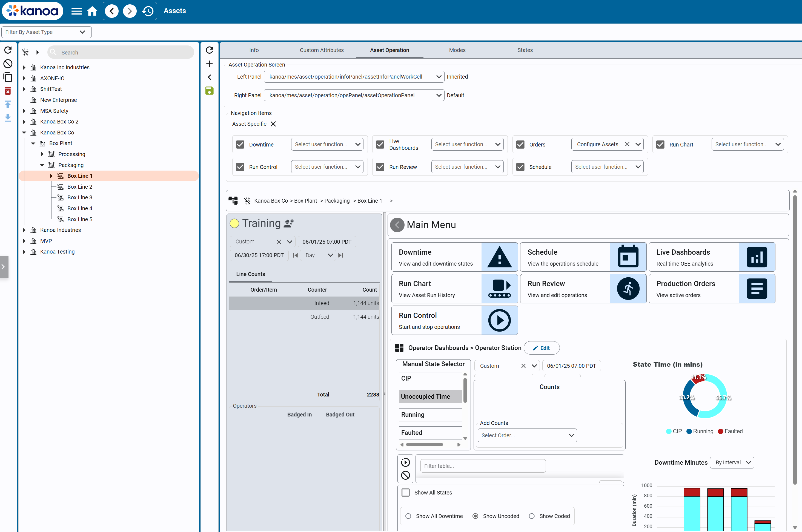The height and width of the screenshot is (532, 802).
Task: Click the Search field in the asset tree
Action: (121, 52)
